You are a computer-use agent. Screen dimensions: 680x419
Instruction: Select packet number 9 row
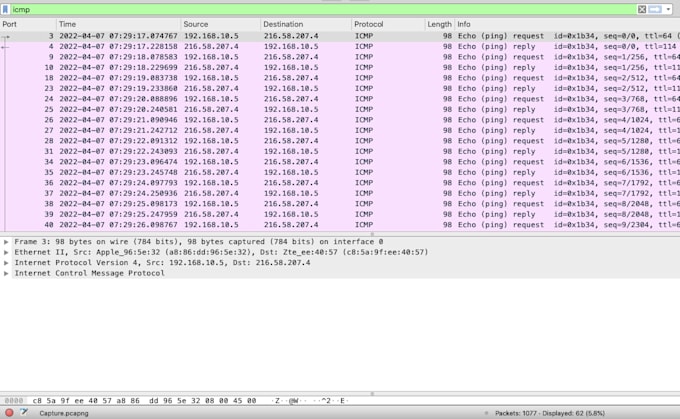(340, 57)
